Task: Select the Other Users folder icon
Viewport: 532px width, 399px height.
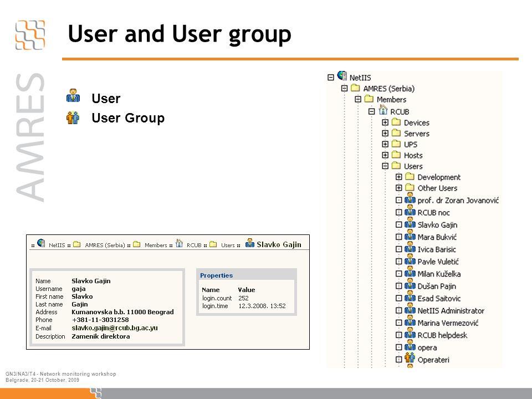Action: [x=410, y=188]
